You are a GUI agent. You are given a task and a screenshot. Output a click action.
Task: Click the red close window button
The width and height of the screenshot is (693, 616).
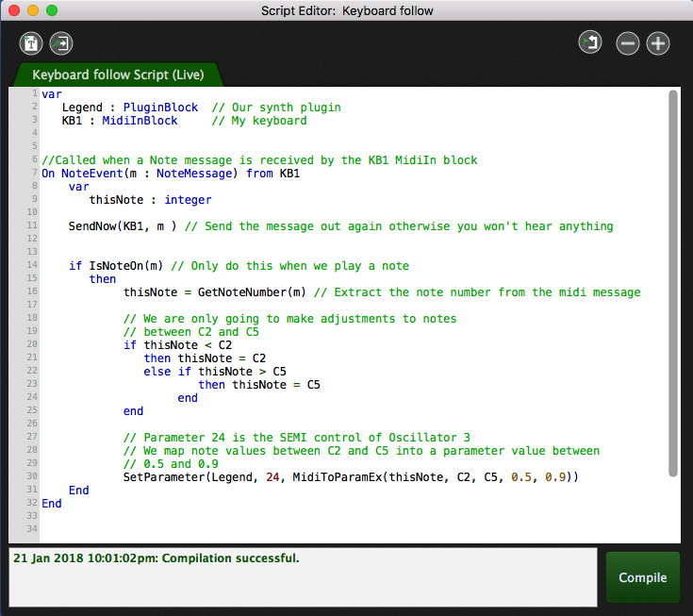click(x=14, y=10)
